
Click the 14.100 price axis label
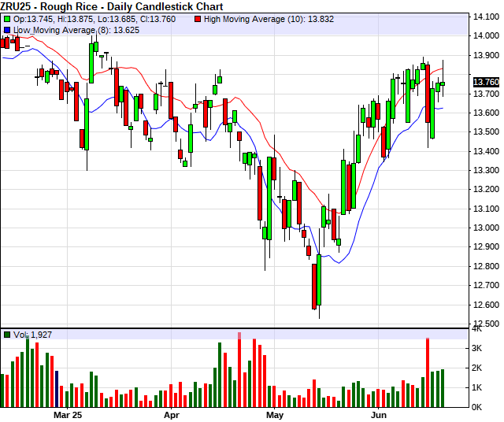(483, 17)
